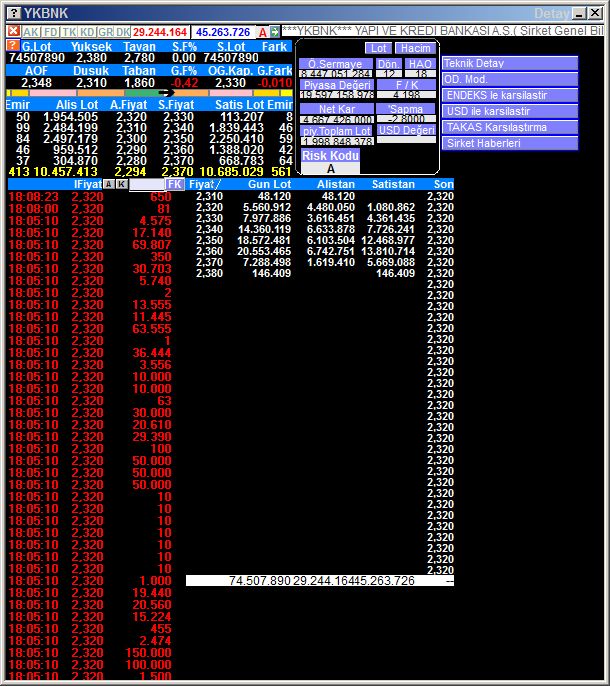Select Satistan value 13.810.714
The width and height of the screenshot is (610, 686).
tap(388, 251)
